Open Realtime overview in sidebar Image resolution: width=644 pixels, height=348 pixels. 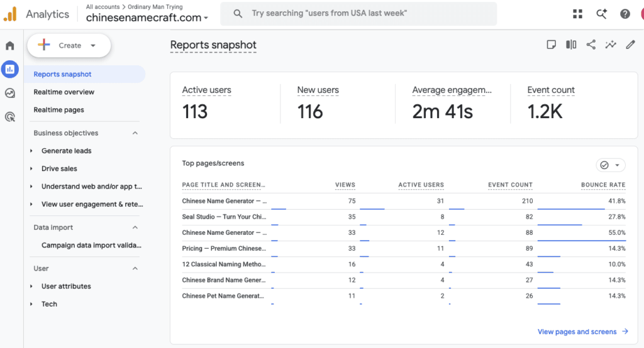[x=64, y=92]
